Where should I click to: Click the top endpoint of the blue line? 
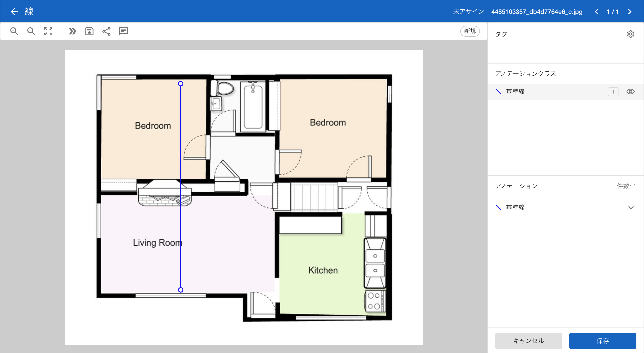[180, 84]
